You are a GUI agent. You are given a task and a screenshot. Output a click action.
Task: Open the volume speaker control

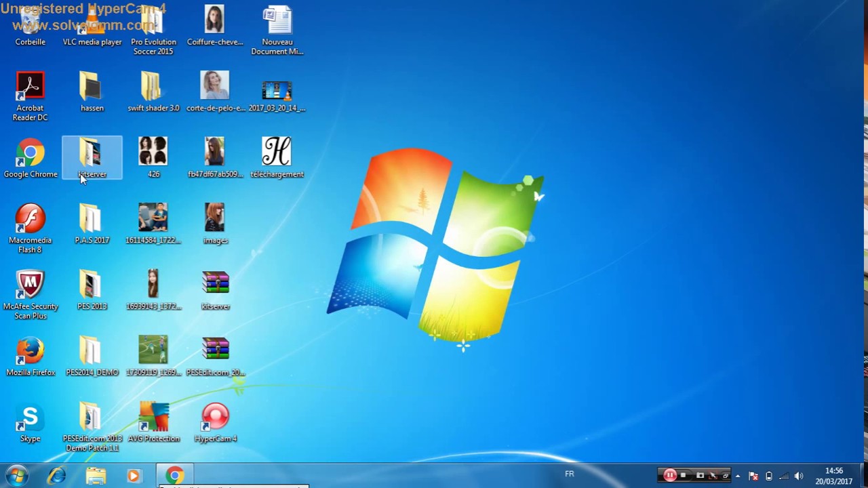click(799, 476)
